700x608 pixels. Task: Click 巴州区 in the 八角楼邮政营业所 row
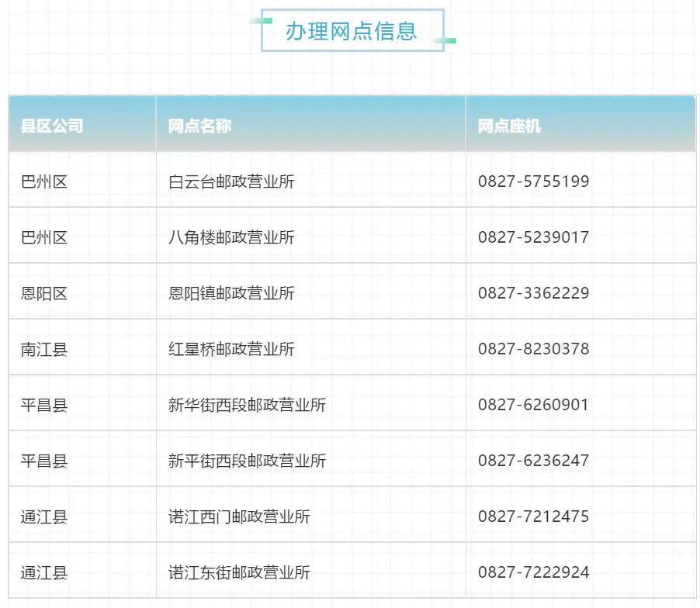[x=44, y=237]
